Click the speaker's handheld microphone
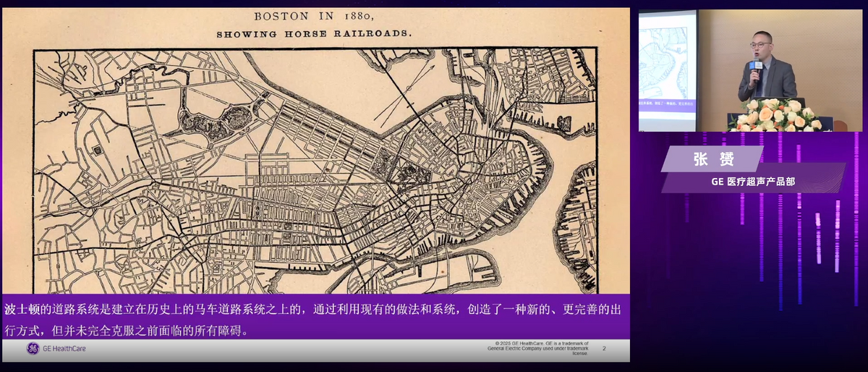The image size is (868, 372). click(x=755, y=67)
